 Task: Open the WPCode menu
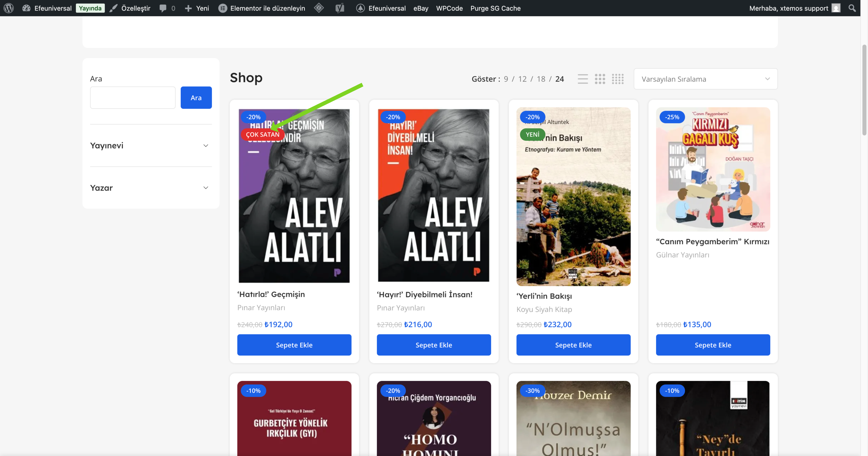[449, 8]
